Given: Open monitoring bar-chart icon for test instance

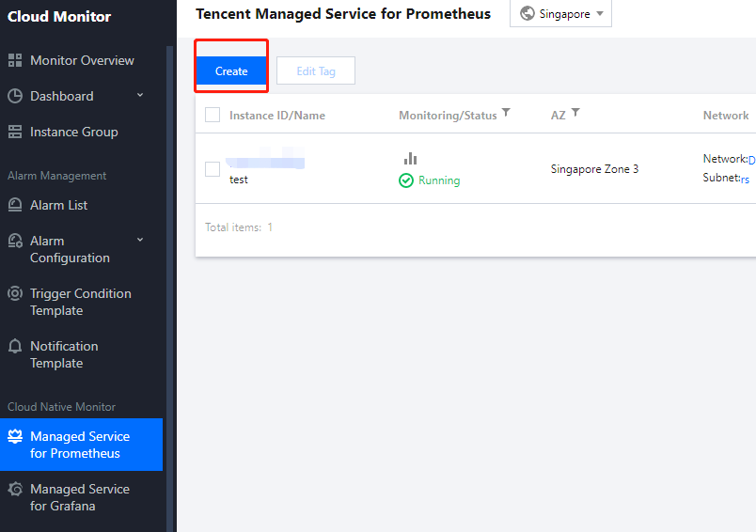Looking at the screenshot, I should point(410,158).
